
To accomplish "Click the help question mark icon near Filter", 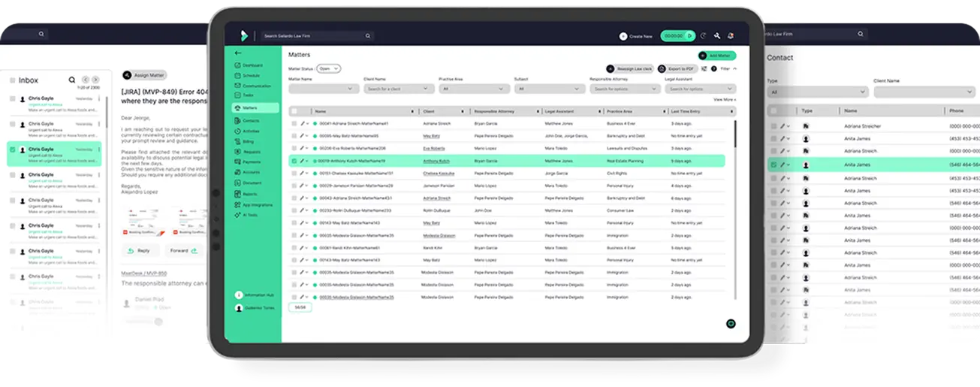I will [713, 68].
